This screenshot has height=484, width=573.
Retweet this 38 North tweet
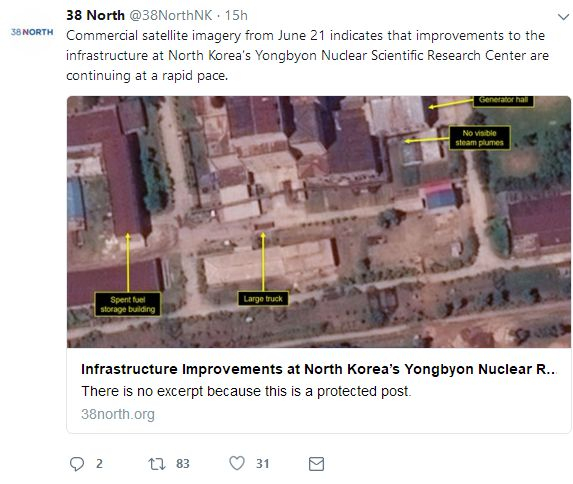pyautogui.click(x=157, y=464)
